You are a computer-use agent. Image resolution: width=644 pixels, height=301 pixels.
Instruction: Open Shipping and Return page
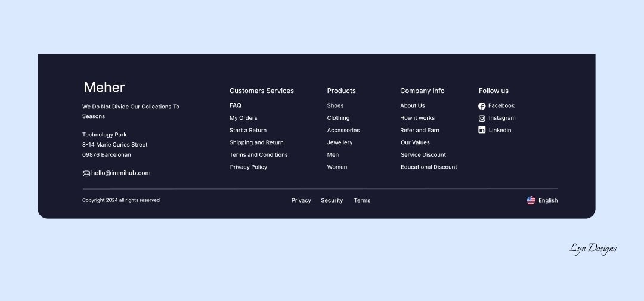coord(256,142)
